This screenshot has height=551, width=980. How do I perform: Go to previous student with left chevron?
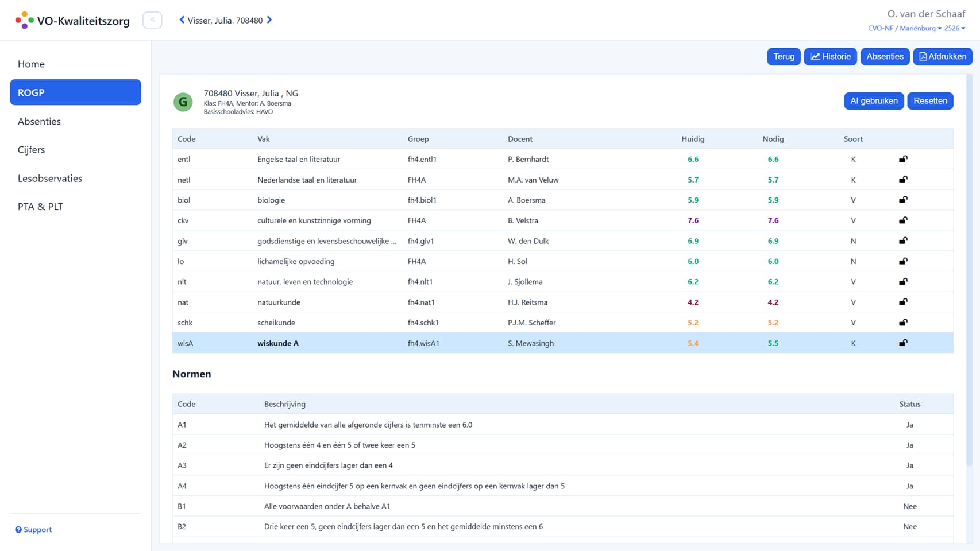click(182, 20)
